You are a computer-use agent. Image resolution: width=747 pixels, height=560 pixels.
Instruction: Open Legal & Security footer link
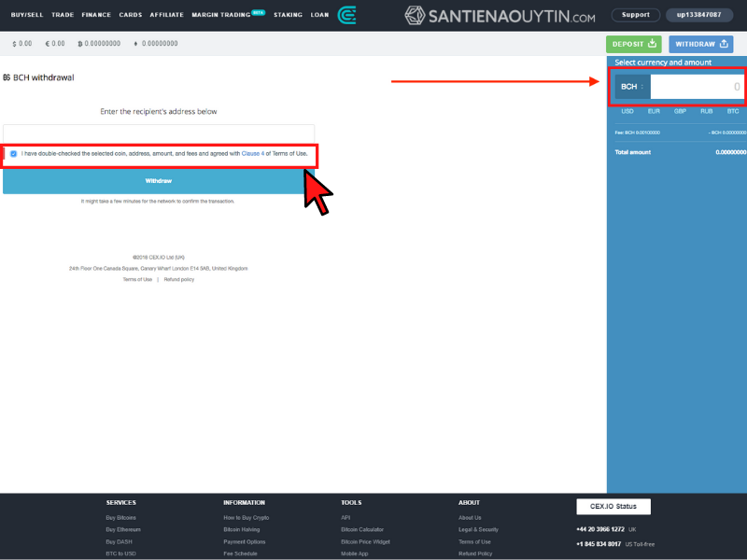pos(478,529)
